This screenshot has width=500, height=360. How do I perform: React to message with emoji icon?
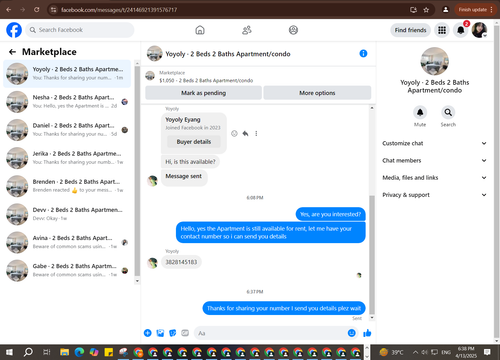[x=234, y=133]
